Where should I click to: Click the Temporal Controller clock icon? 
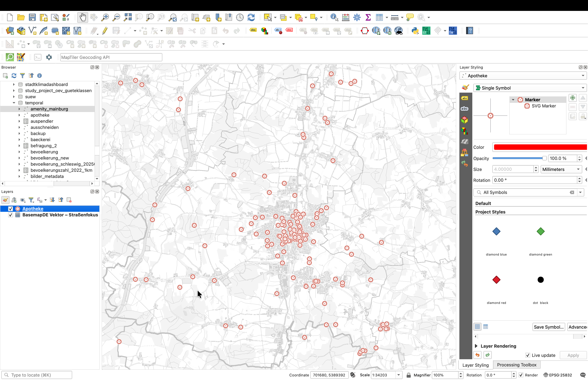(240, 17)
